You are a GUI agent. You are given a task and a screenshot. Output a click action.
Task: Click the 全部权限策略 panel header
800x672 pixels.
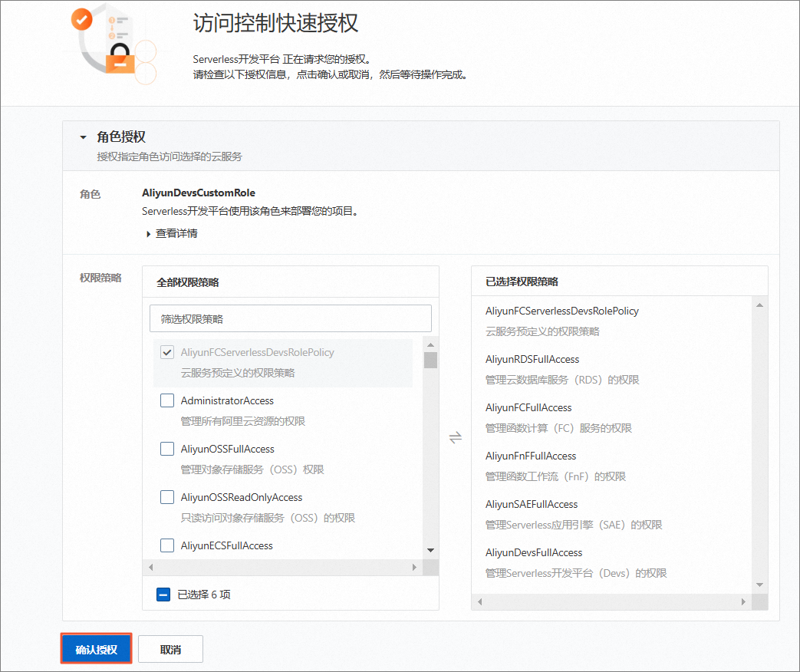point(188,282)
